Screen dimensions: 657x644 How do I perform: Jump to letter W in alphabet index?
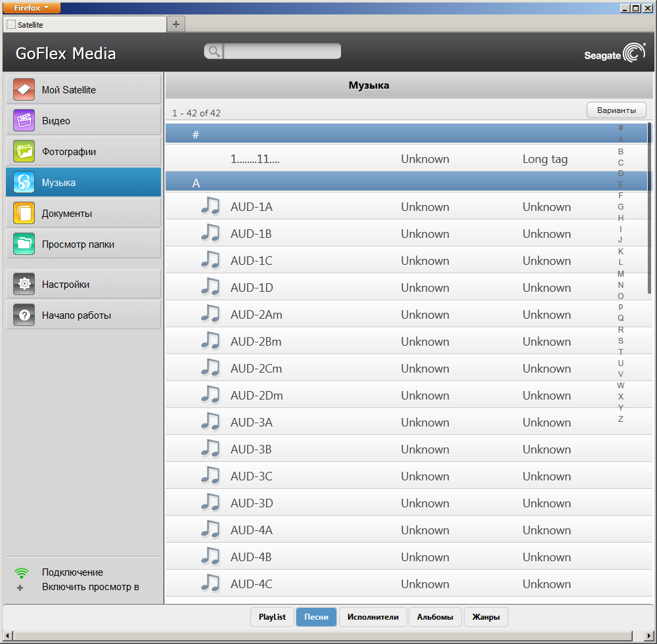621,385
